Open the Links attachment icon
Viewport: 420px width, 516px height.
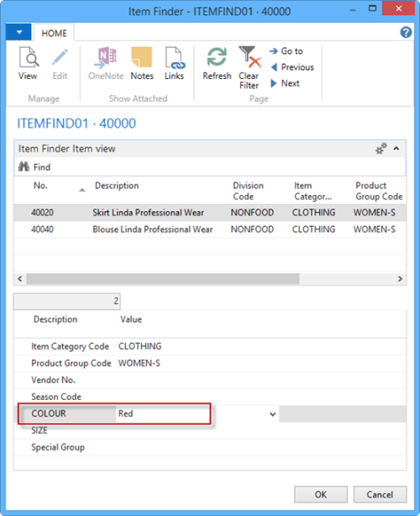coord(175,58)
